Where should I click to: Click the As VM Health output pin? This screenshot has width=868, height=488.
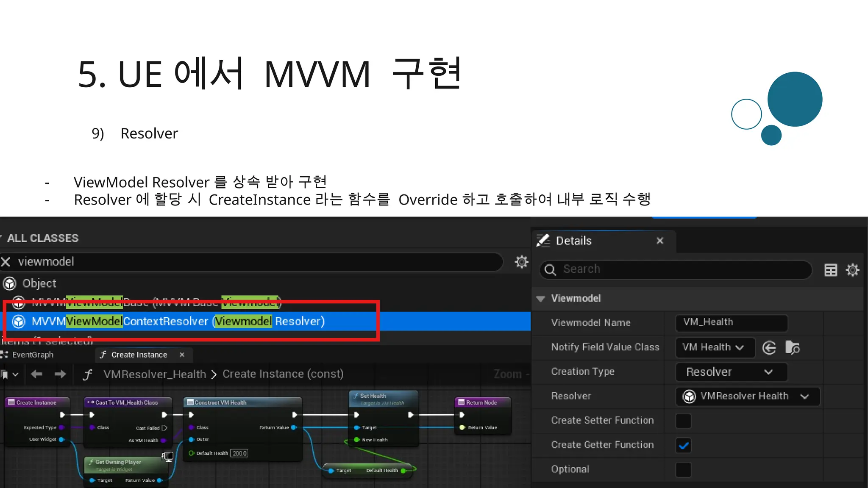[x=163, y=441]
